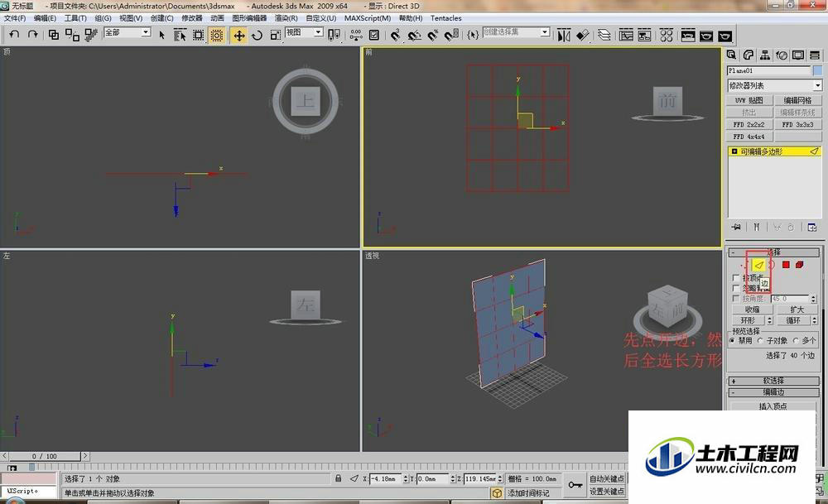Select Polygon sub-object level red square

point(786,264)
